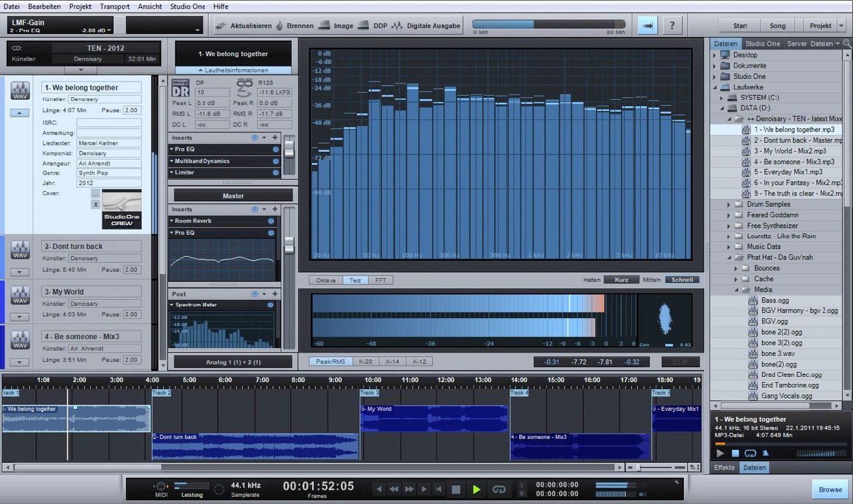The image size is (853, 504).
Task: Switch to Oktave spectrum view
Action: 326,280
